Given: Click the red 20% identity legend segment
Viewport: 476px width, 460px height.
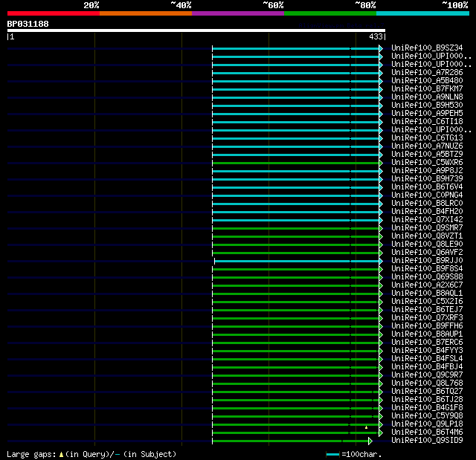Looking at the screenshot, I should coord(54,13).
